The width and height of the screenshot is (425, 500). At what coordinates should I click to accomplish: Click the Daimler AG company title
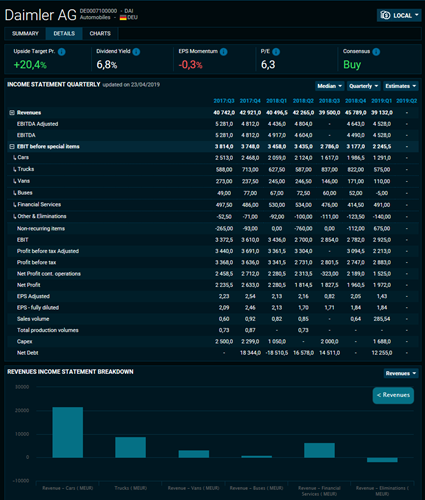(40, 15)
